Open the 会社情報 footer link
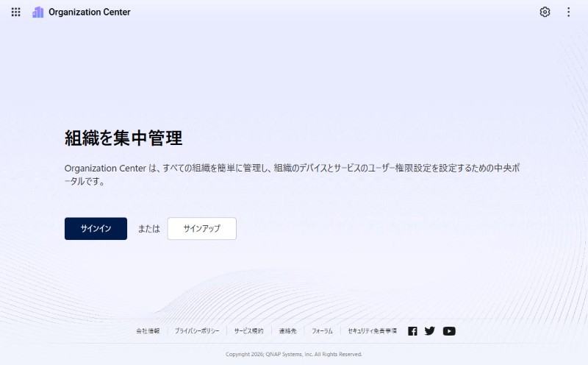The image size is (588, 365). 148,331
